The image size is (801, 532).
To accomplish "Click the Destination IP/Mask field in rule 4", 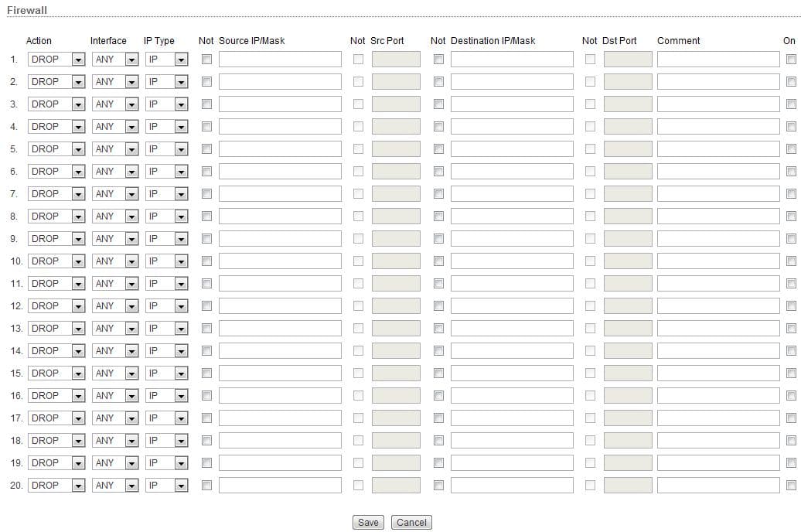I will pos(512,127).
